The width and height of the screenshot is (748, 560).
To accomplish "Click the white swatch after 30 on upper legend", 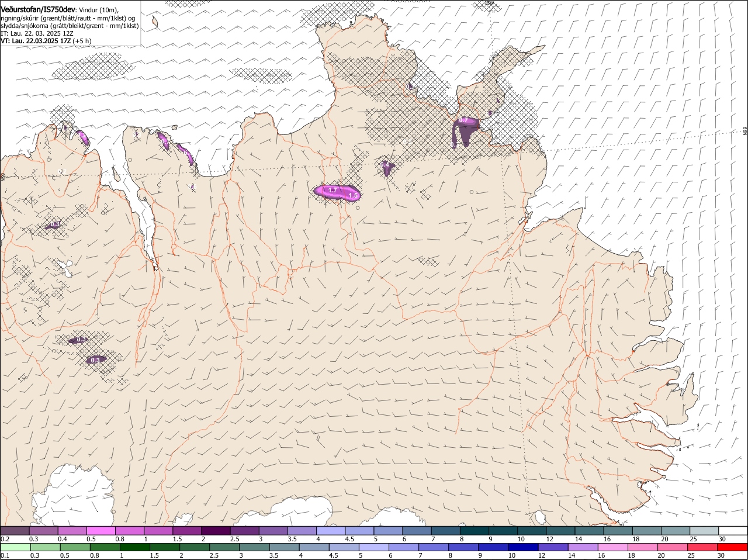I will [733, 531].
